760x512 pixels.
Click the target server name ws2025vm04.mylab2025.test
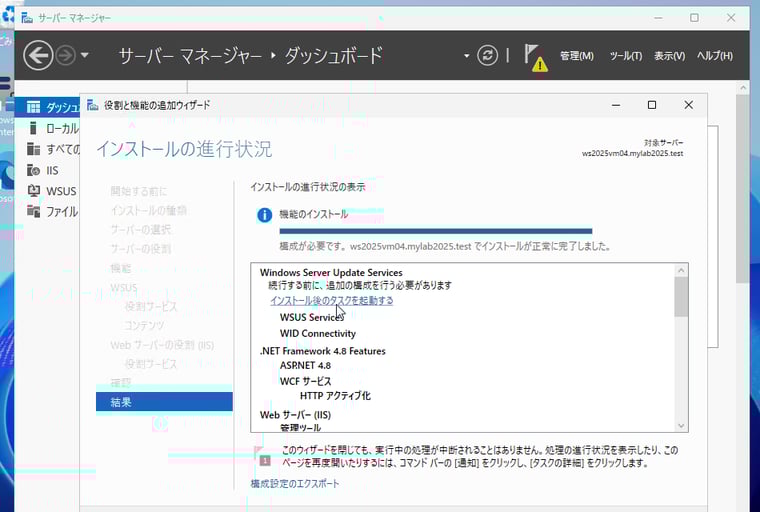point(633,153)
